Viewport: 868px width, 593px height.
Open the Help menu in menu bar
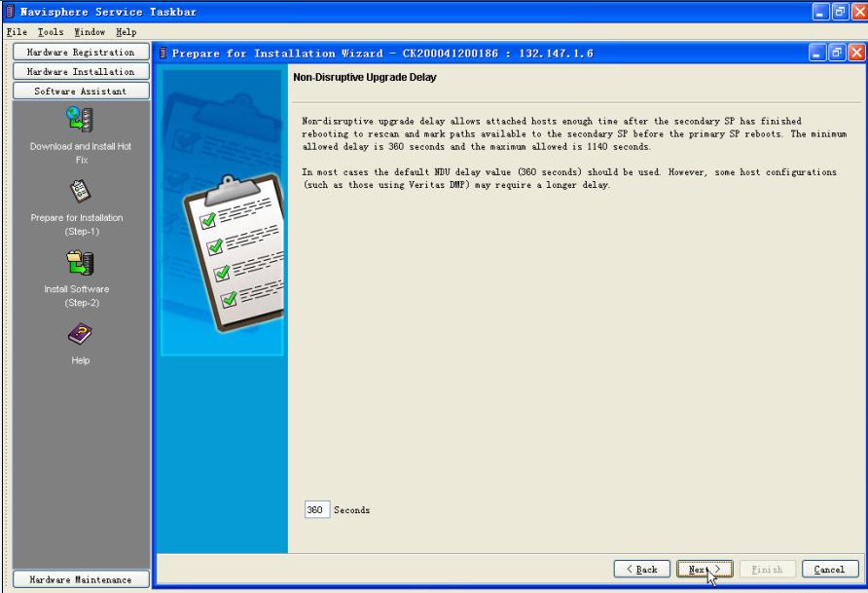(127, 32)
